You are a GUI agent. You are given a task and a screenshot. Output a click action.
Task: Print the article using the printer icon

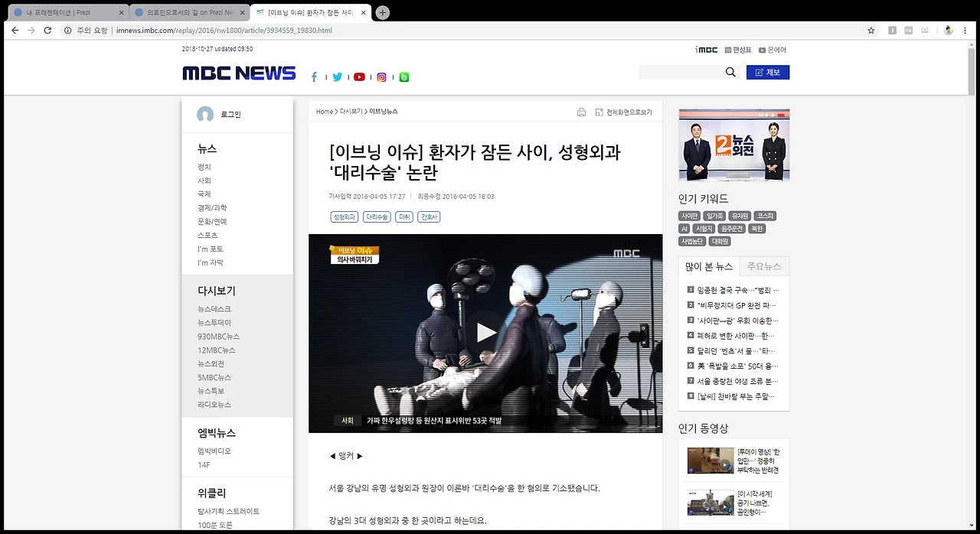(x=581, y=112)
